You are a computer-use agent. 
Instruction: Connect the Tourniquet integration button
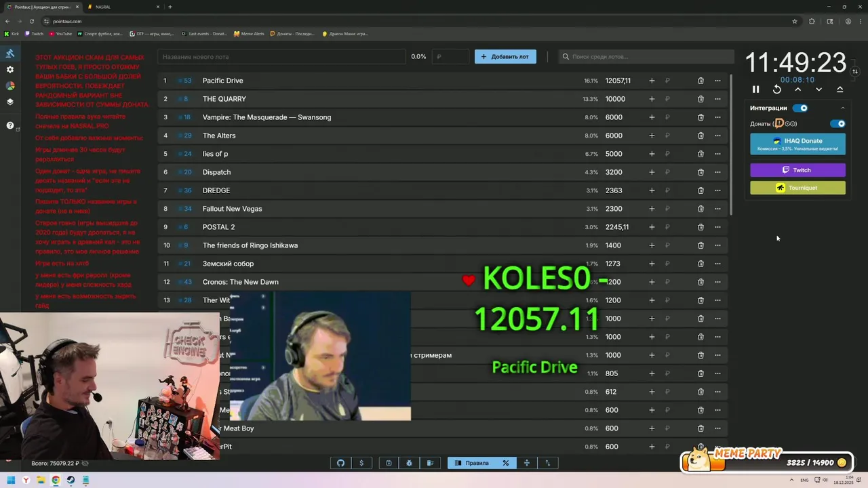click(797, 188)
